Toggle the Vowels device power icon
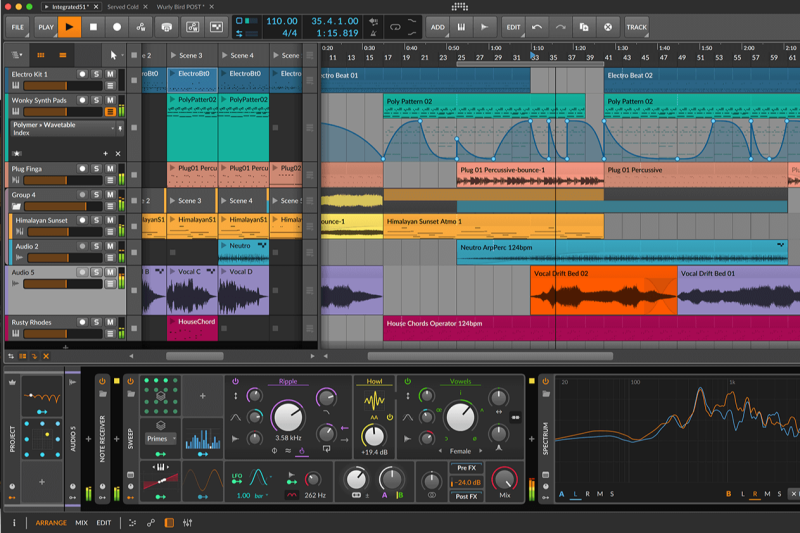 point(407,381)
